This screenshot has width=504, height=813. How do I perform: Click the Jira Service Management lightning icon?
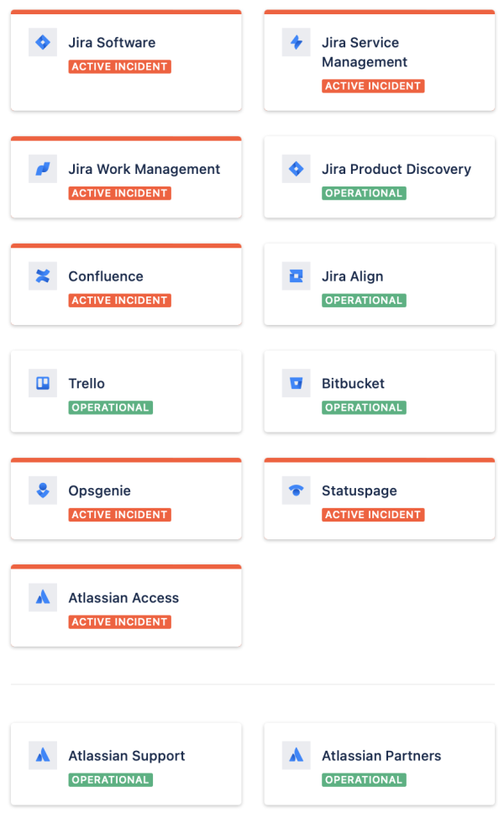[x=296, y=42]
